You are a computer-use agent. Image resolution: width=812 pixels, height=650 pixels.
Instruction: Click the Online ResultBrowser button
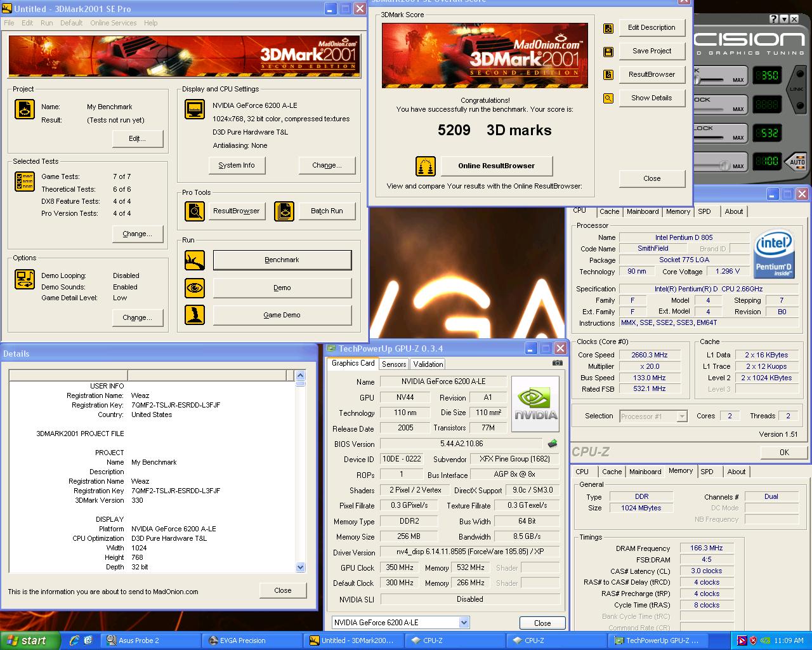pos(497,166)
